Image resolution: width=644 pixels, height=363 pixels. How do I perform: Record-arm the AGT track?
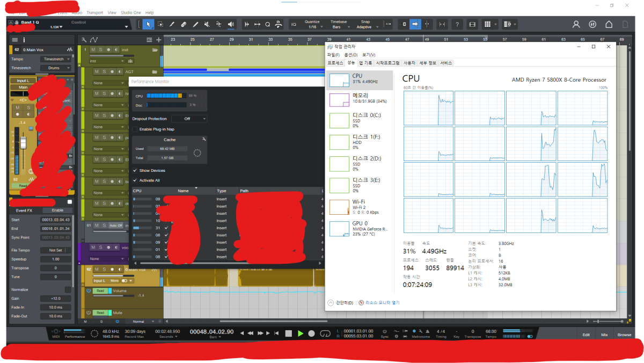[x=112, y=71]
